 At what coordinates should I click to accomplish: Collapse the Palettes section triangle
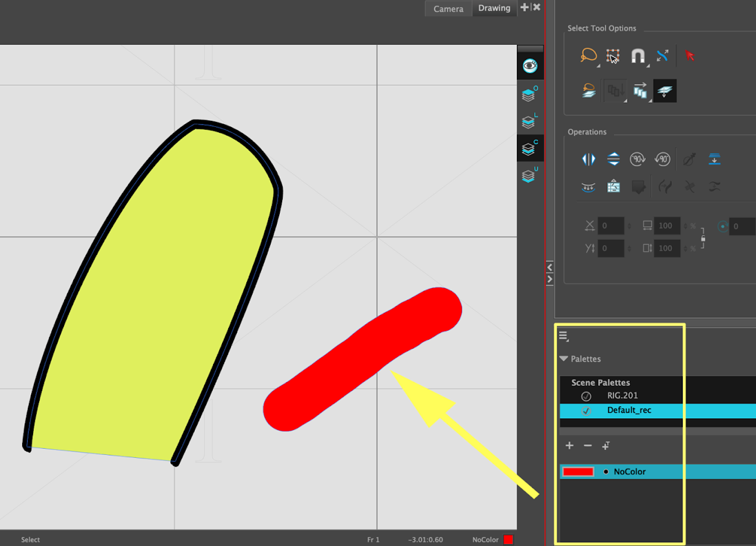(564, 358)
